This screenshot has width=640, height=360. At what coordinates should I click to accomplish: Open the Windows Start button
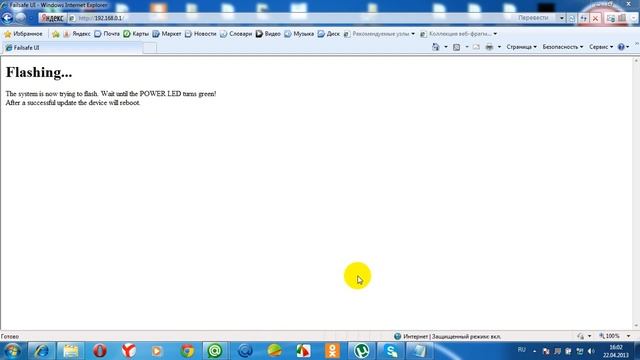(x=12, y=351)
